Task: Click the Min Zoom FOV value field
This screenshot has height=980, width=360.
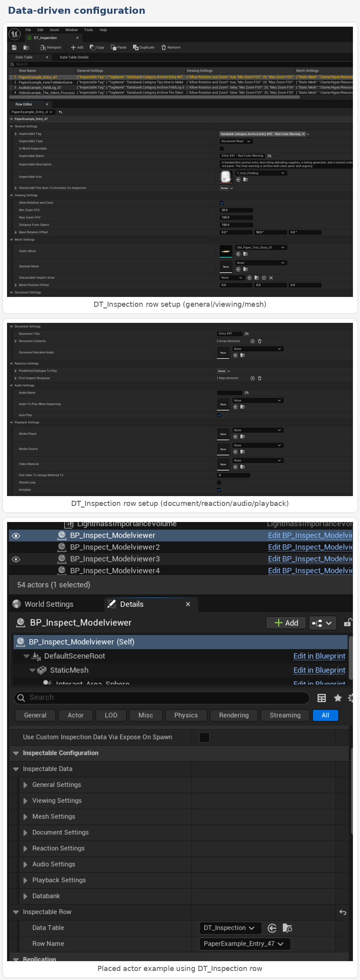Action: tap(236, 210)
